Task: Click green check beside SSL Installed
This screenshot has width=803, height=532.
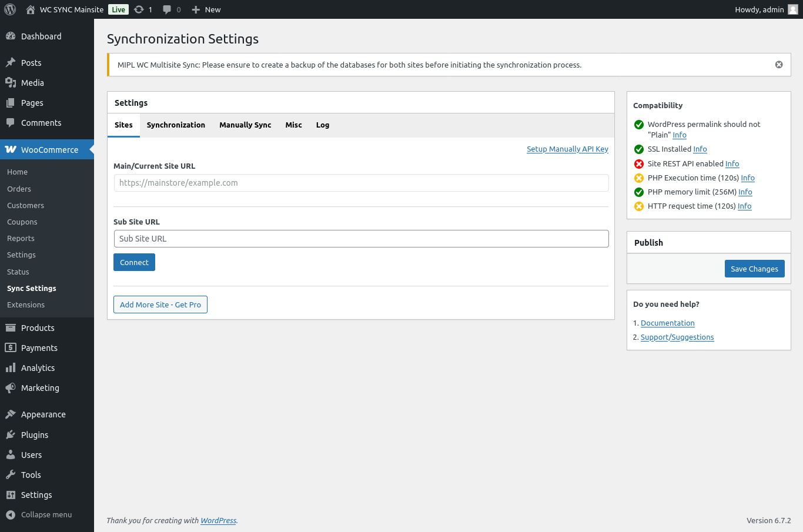Action: (639, 149)
